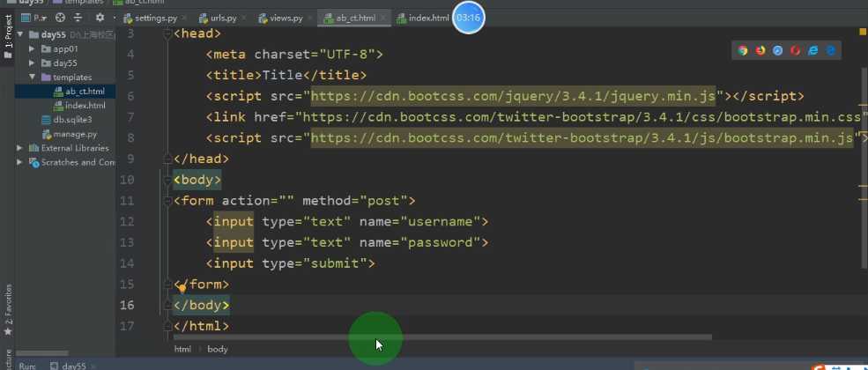This screenshot has height=370, width=868.
Task: Open page preview in Edge
Action: click(x=831, y=50)
